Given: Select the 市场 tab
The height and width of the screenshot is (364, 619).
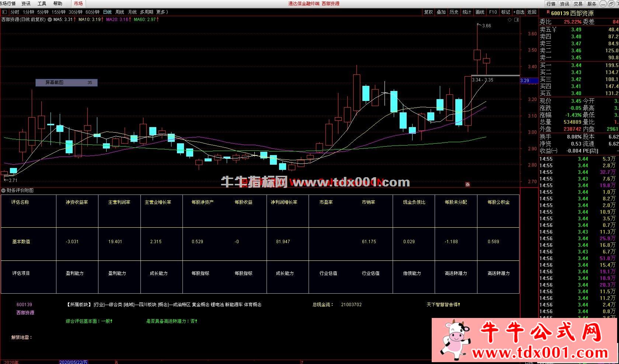Looking at the screenshot, I should [78, 3].
